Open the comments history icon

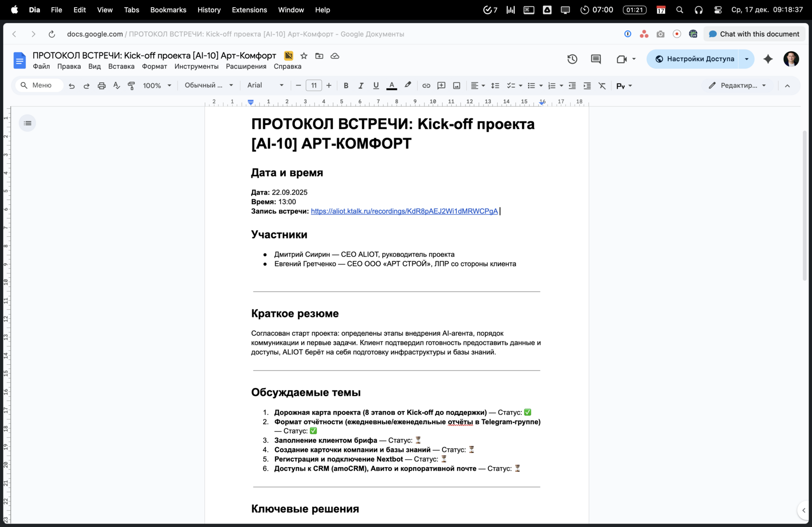point(596,59)
